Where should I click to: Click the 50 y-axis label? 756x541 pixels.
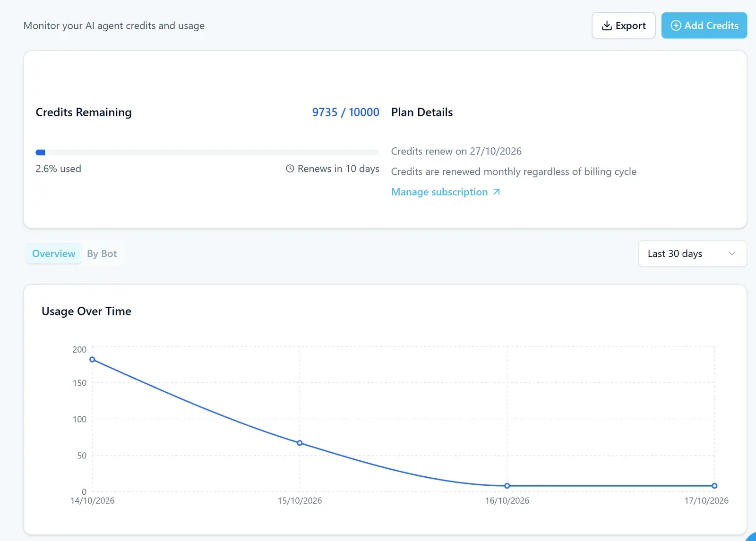[x=82, y=456]
